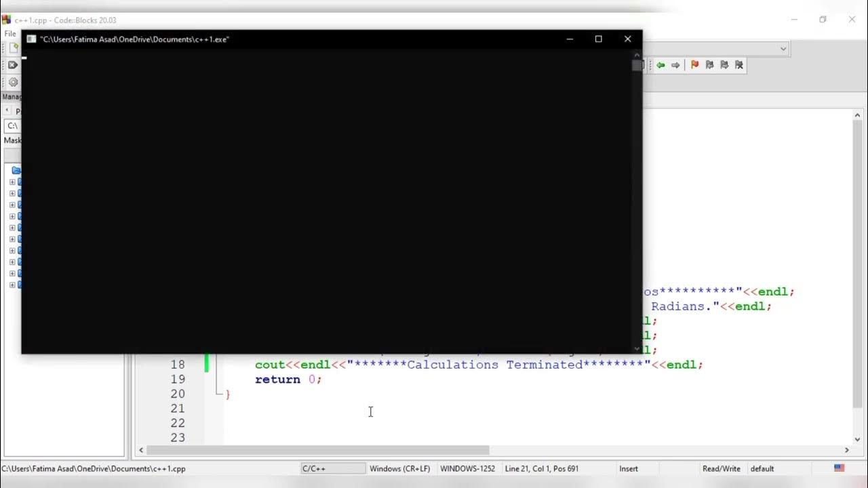Click line number 22 in the editor margin
Screen dimensions: 868x488
point(178,423)
